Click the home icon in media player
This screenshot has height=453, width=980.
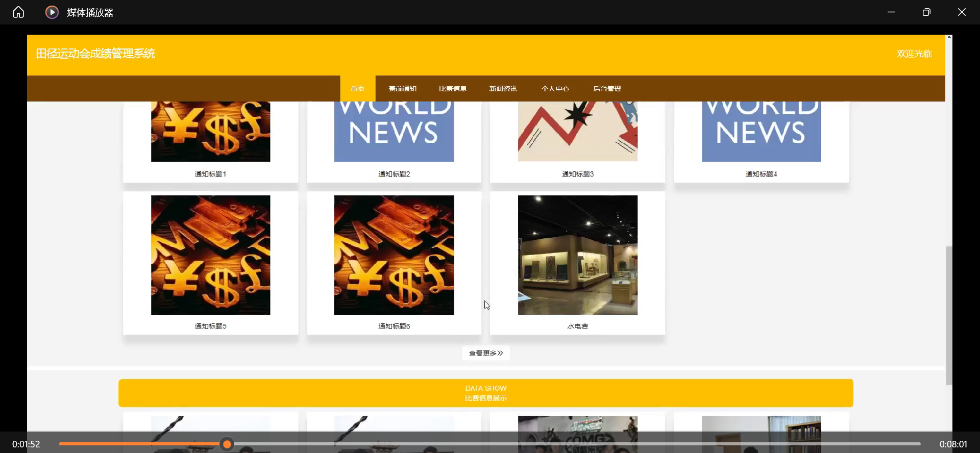tap(18, 12)
